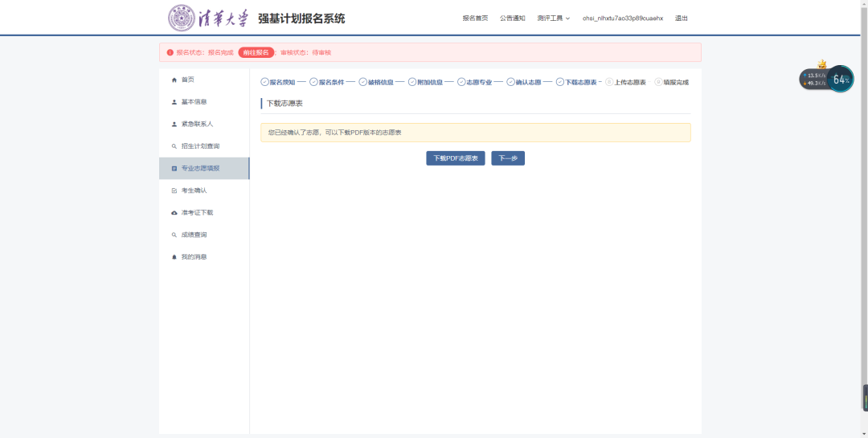Jump to the 破格信息 step

click(x=376, y=82)
